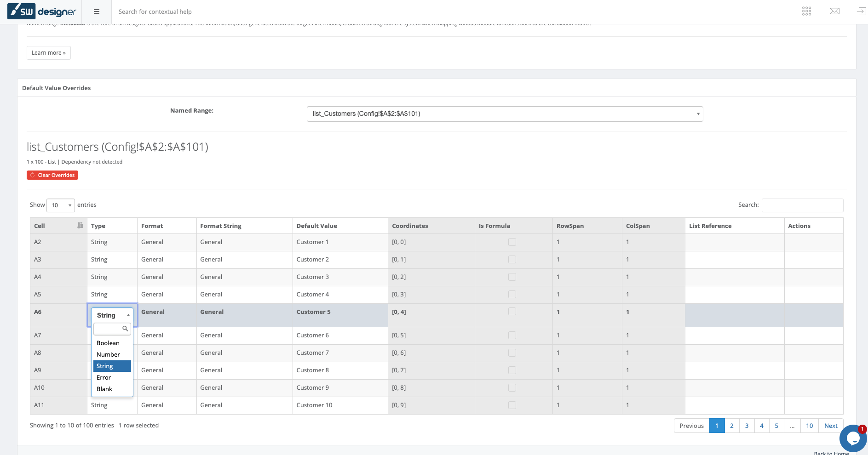Toggle Is Formula checkbox for A3
The image size is (868, 455).
coord(512,260)
